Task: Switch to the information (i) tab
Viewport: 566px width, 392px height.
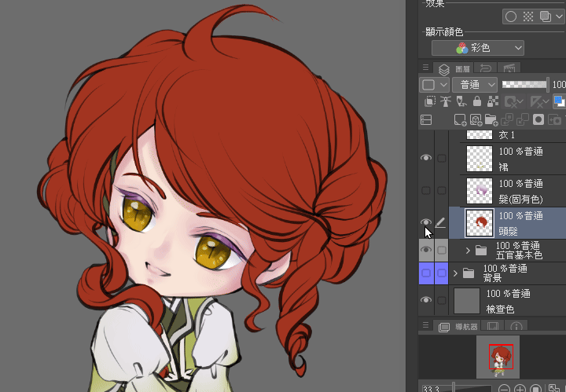Action: [516, 326]
